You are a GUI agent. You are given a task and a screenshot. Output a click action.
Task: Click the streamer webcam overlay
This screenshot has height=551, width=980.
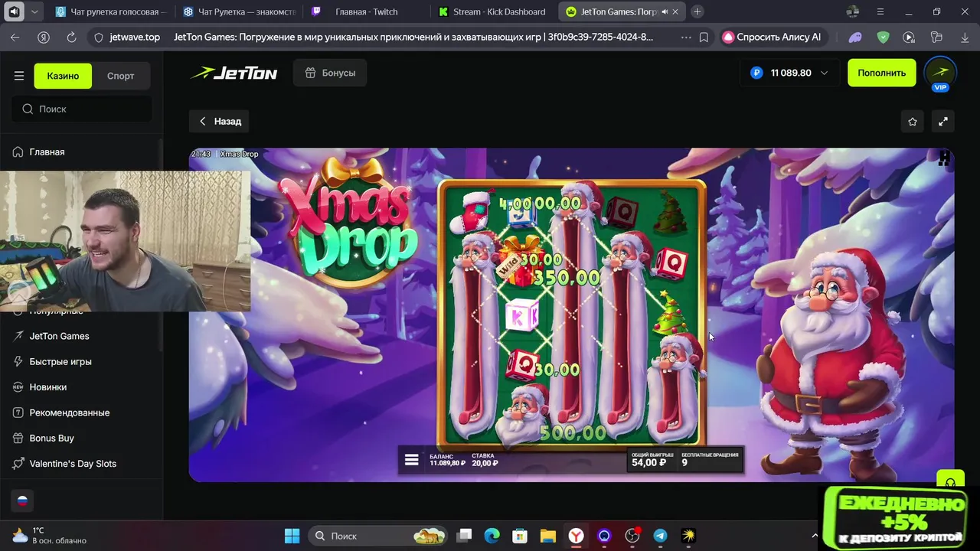(x=125, y=240)
